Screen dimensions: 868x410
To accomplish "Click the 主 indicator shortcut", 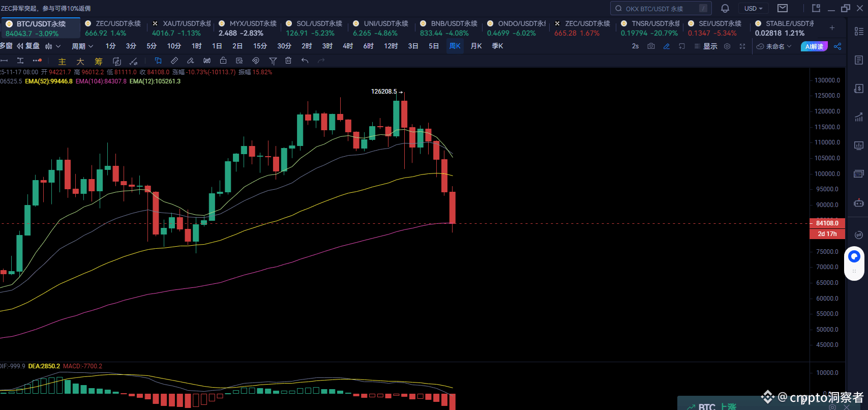I will coord(62,61).
